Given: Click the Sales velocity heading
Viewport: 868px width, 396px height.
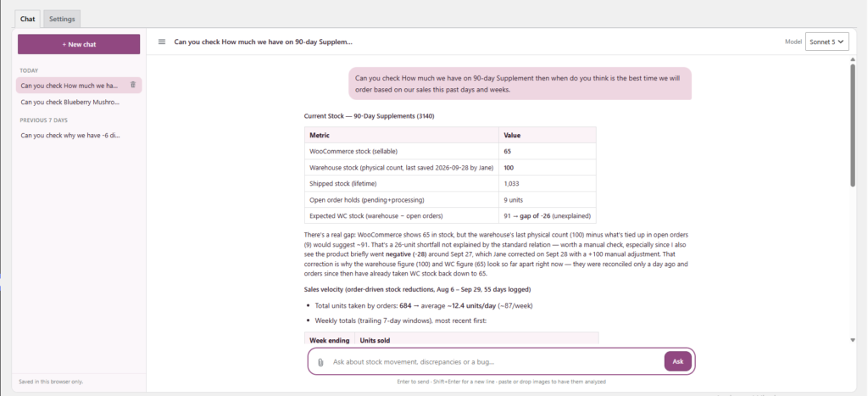Looking at the screenshot, I should [418, 289].
